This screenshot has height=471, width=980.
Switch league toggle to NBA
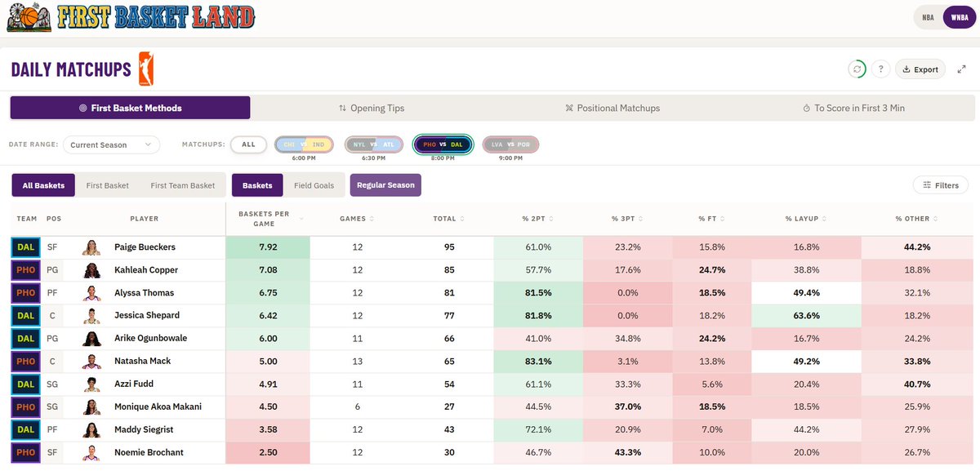coord(928,17)
